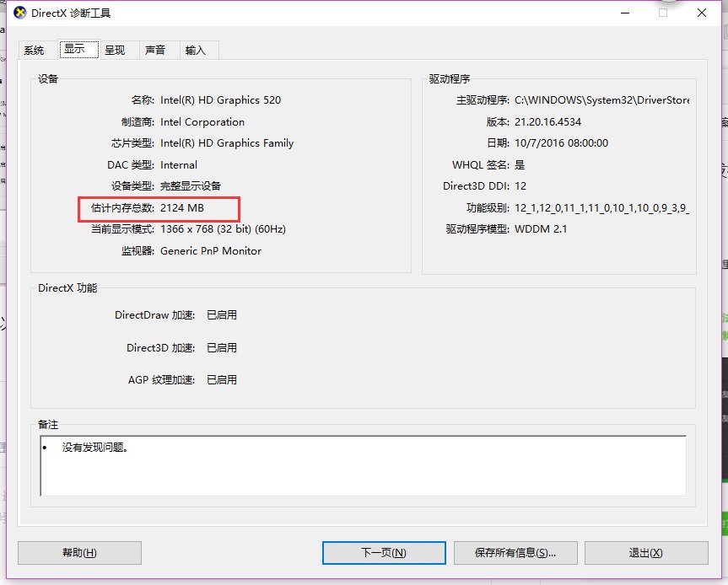Click the driver date 10/7/2016 08:00:00
Image resolution: width=728 pixels, height=585 pixels.
pyautogui.click(x=561, y=143)
